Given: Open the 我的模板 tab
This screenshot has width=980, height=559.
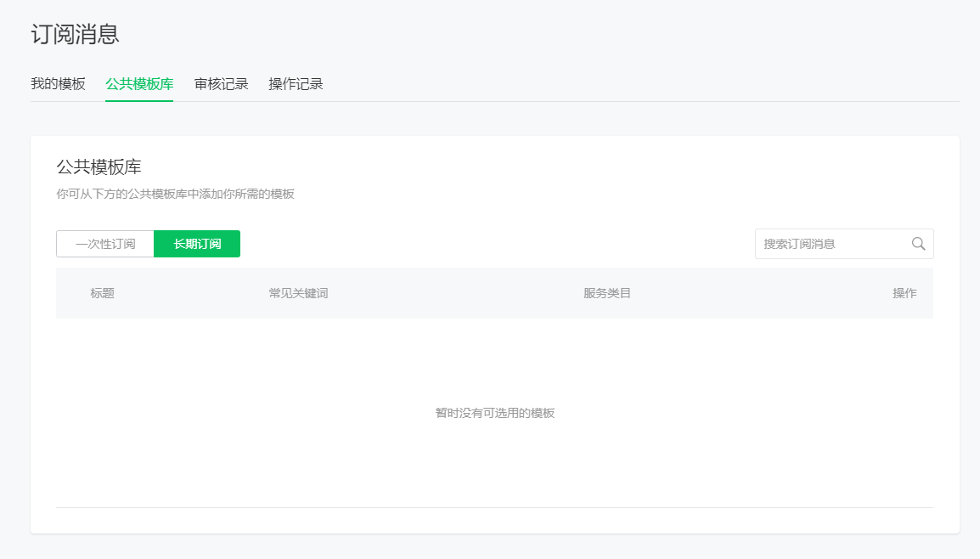Looking at the screenshot, I should pos(58,84).
